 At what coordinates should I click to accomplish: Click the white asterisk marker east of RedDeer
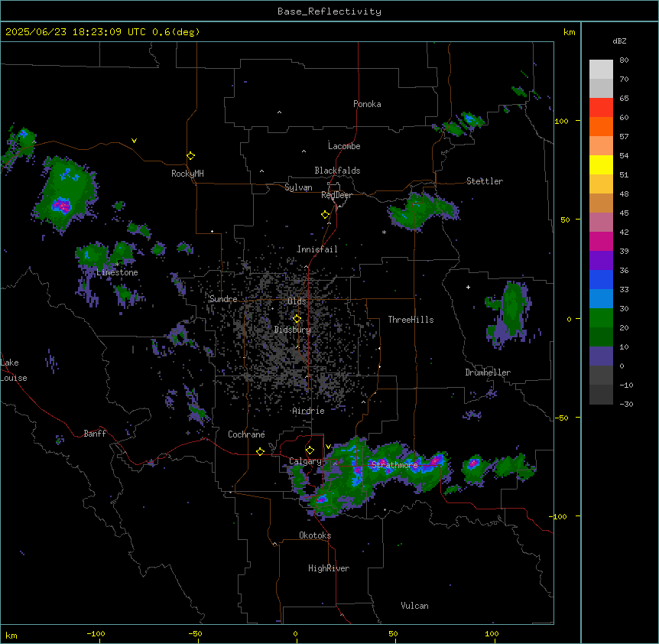(384, 232)
